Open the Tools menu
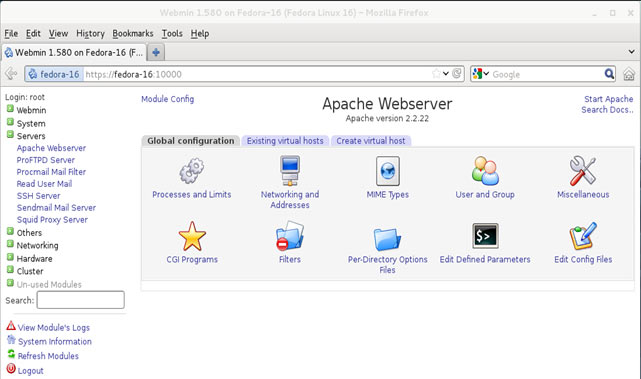641x379 pixels. [172, 34]
